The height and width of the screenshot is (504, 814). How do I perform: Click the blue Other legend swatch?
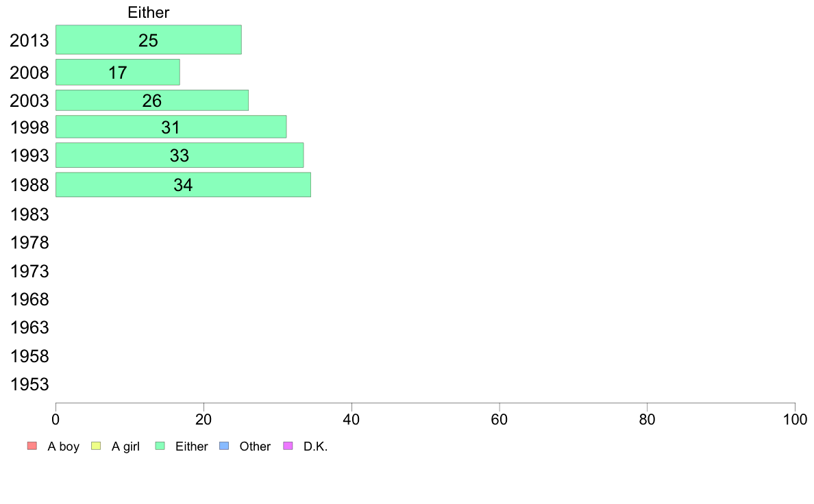[x=224, y=446]
